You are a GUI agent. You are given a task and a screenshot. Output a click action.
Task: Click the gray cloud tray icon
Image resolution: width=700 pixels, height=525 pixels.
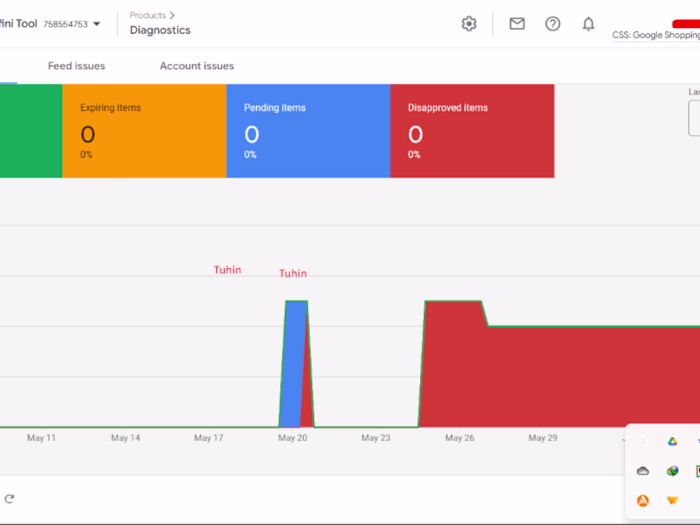[643, 471]
